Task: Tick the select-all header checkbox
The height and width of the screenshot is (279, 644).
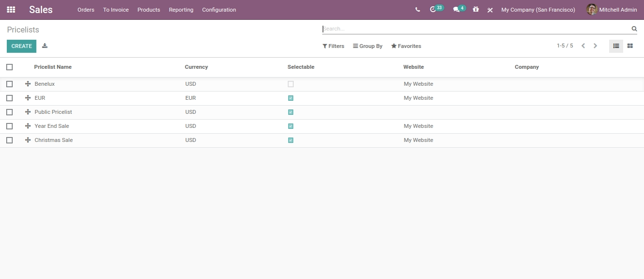Action: (x=9, y=67)
